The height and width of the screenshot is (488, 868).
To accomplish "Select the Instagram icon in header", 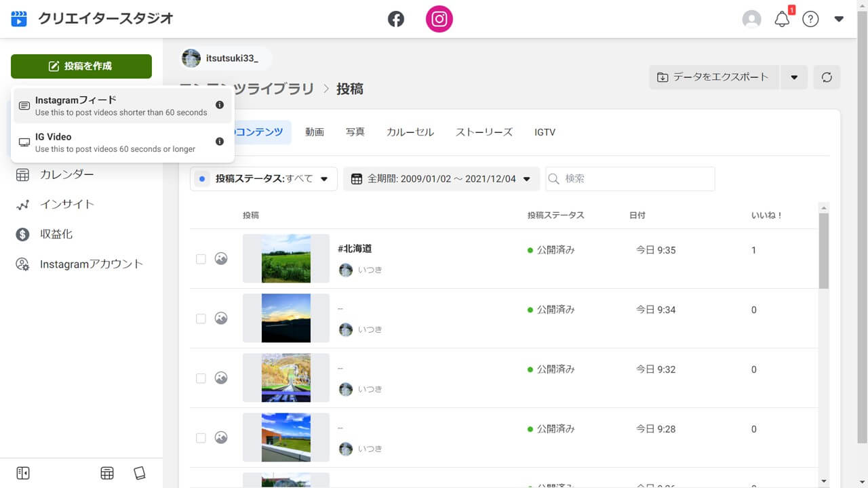I will [x=439, y=19].
